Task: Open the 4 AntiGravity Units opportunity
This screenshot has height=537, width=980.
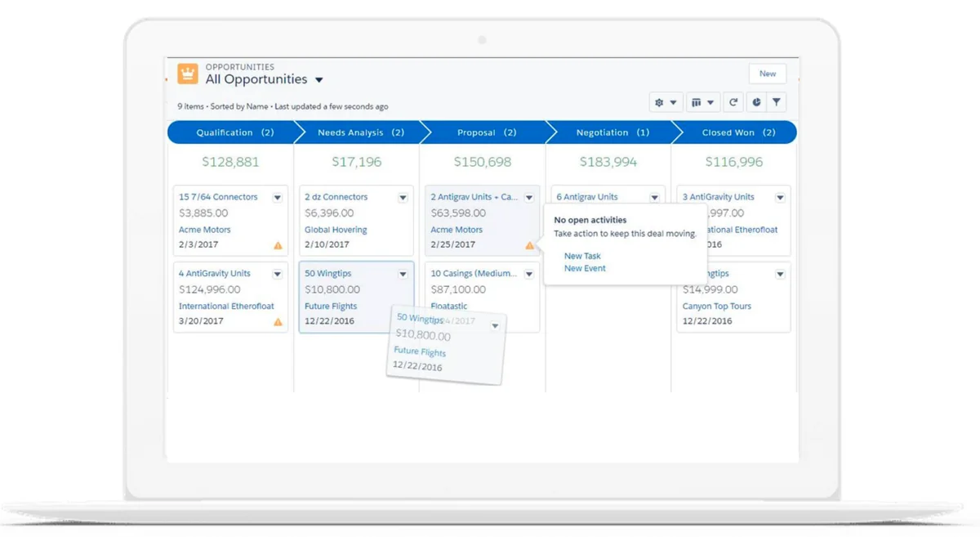Action: pos(215,274)
